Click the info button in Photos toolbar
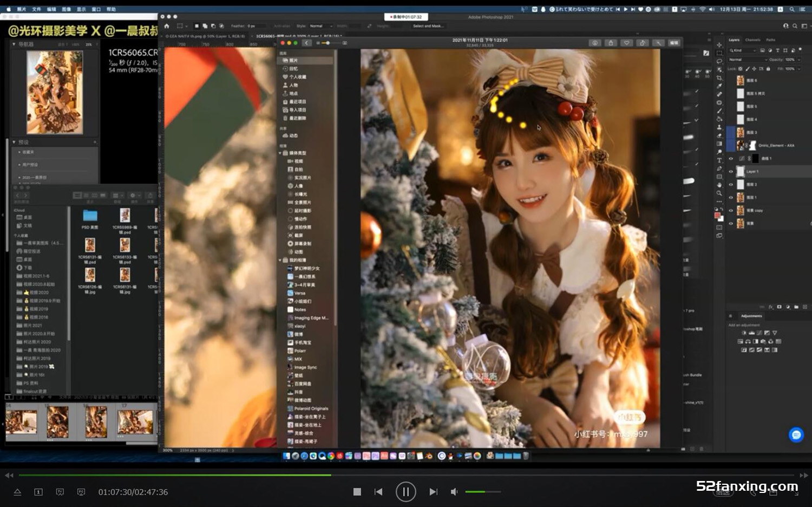Viewport: 812px width, 507px height. click(594, 43)
